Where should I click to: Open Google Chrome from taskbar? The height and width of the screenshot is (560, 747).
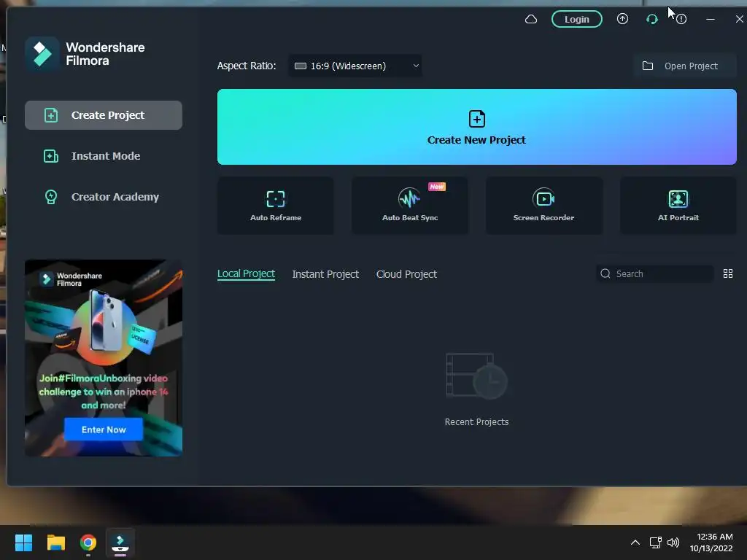pos(88,542)
